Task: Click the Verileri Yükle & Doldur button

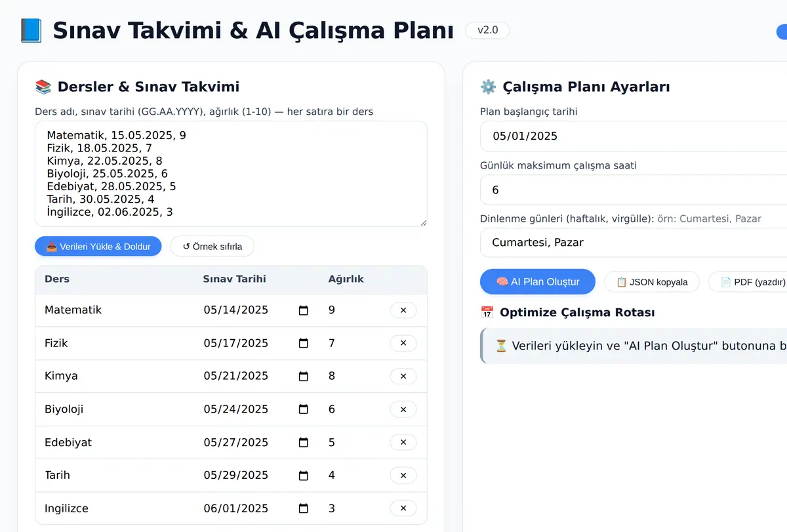Action: click(98, 247)
